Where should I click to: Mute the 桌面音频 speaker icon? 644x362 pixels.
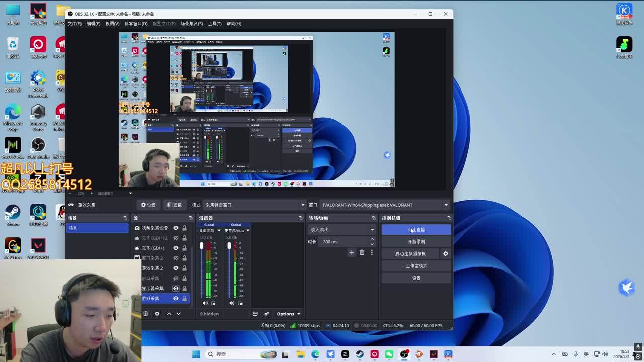[205, 303]
